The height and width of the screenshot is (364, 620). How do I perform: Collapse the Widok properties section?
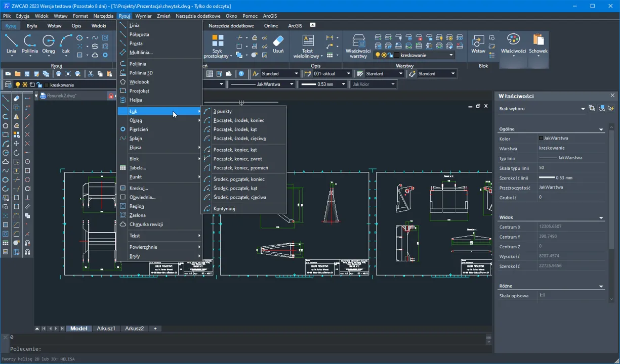(601, 218)
